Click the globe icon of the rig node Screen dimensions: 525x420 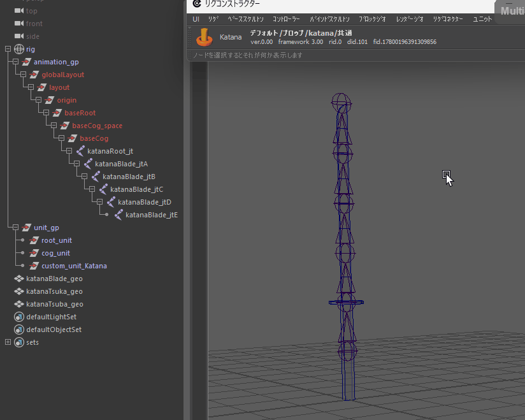point(19,49)
